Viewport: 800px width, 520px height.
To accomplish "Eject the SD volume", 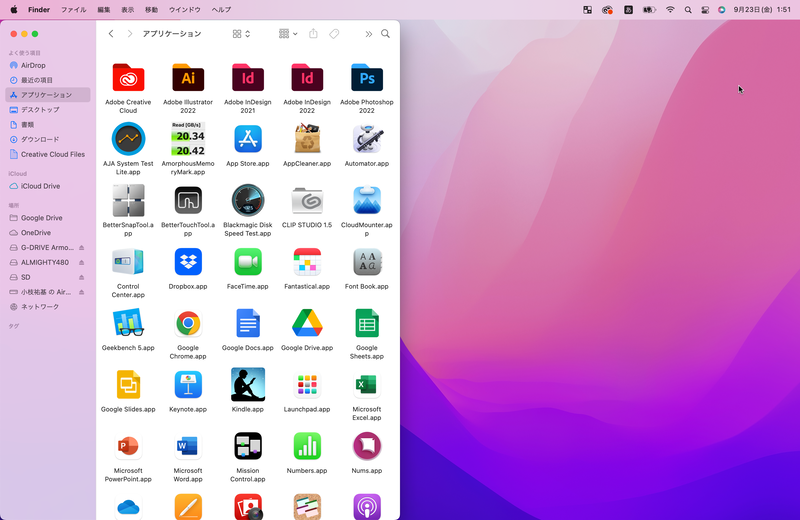I will tap(82, 277).
